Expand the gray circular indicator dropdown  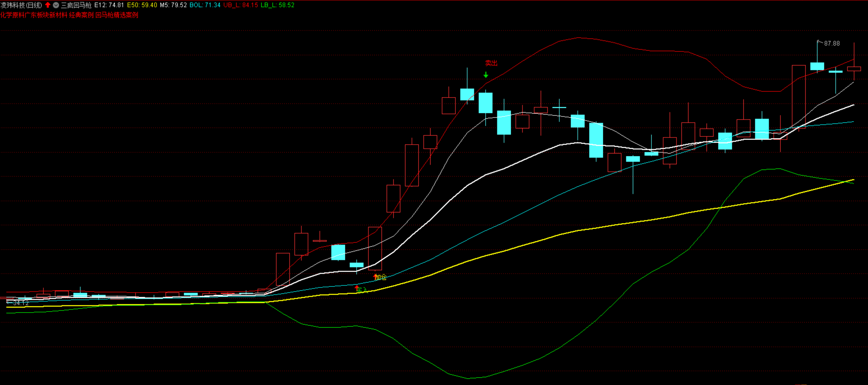coord(56,5)
